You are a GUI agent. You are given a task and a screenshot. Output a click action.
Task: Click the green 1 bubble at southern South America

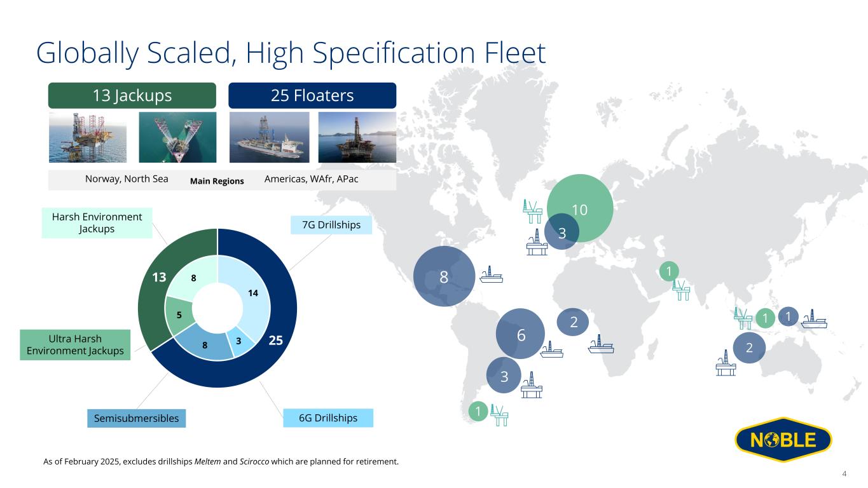477,412
